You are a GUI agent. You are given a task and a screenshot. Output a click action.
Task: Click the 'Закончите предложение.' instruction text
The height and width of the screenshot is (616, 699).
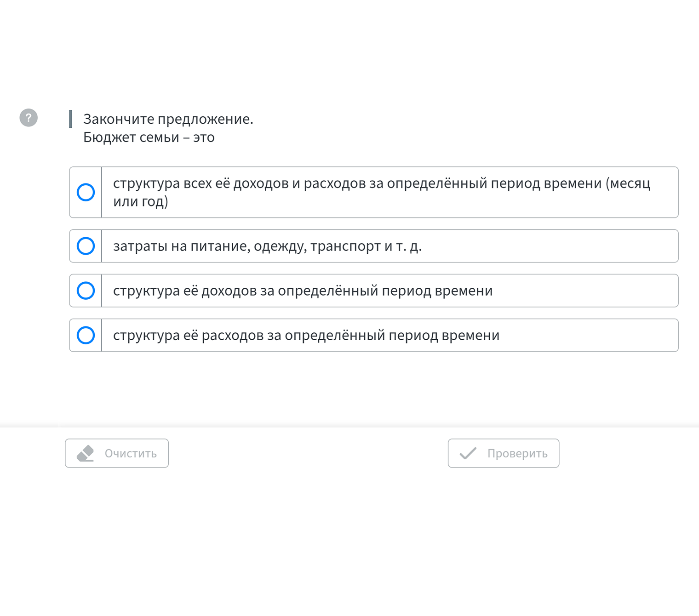(168, 119)
